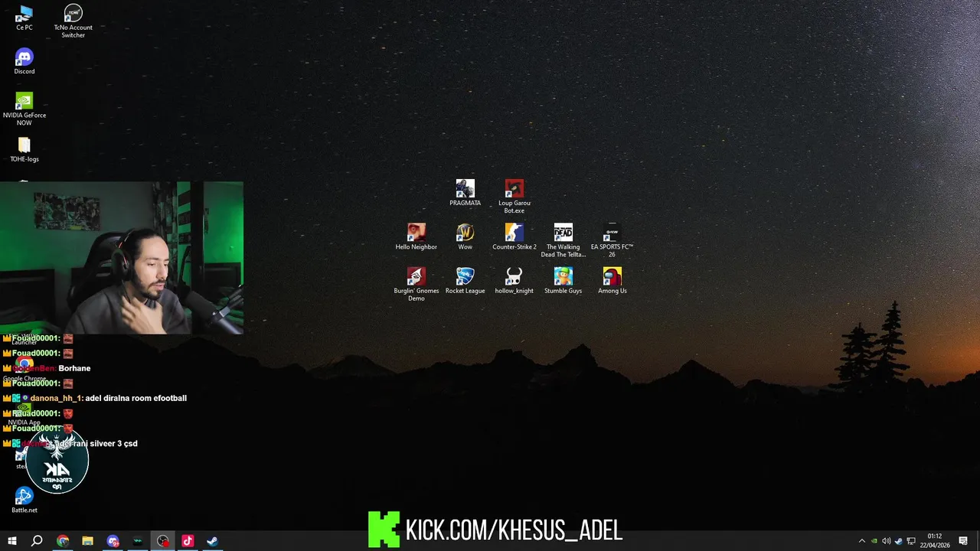This screenshot has width=980, height=551.
Task: Select the Discord desktop shortcut
Action: tap(24, 62)
